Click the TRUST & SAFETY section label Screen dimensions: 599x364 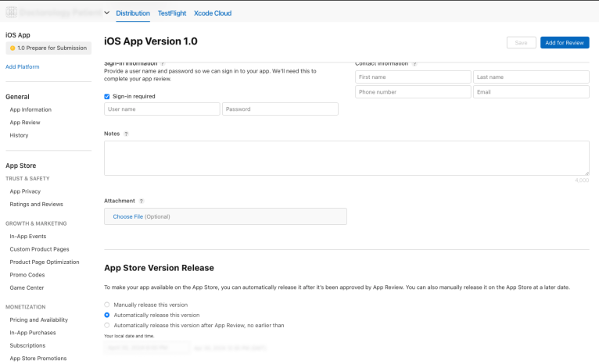point(27,179)
